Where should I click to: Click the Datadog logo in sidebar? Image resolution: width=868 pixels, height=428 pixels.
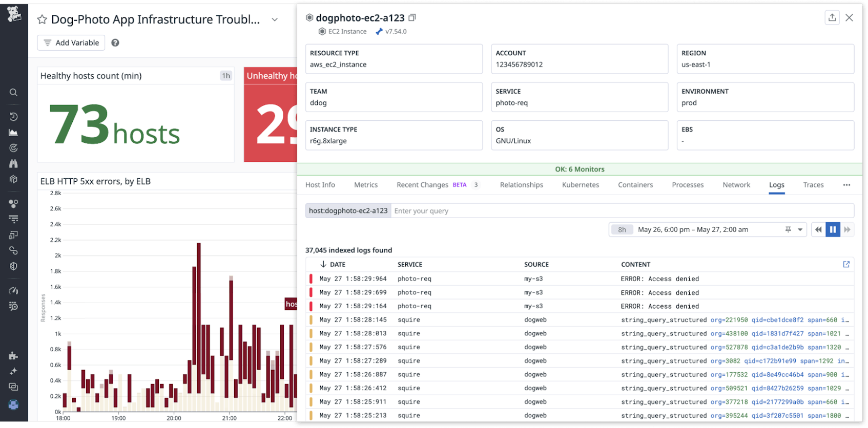14,14
